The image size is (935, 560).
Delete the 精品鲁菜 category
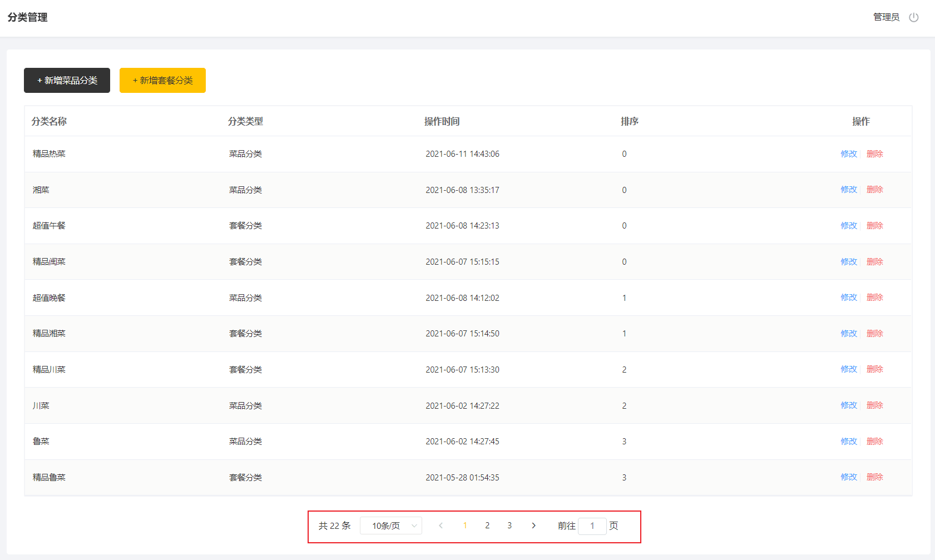pos(874,477)
